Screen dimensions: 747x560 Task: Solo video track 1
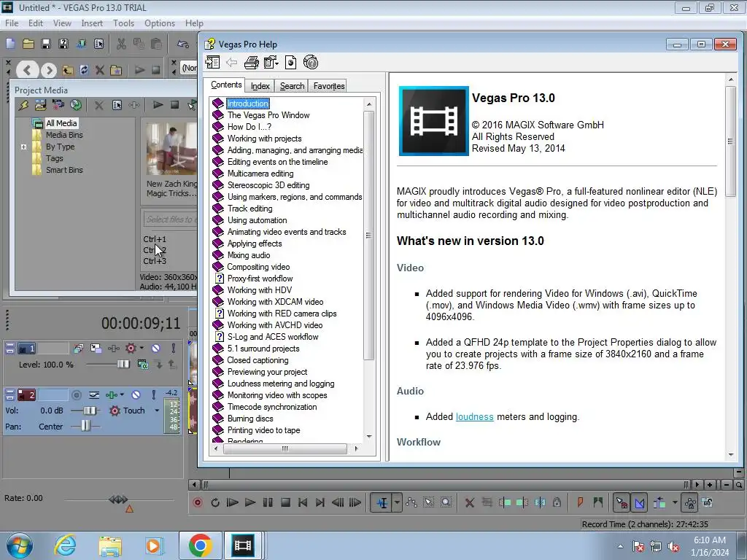174,349
